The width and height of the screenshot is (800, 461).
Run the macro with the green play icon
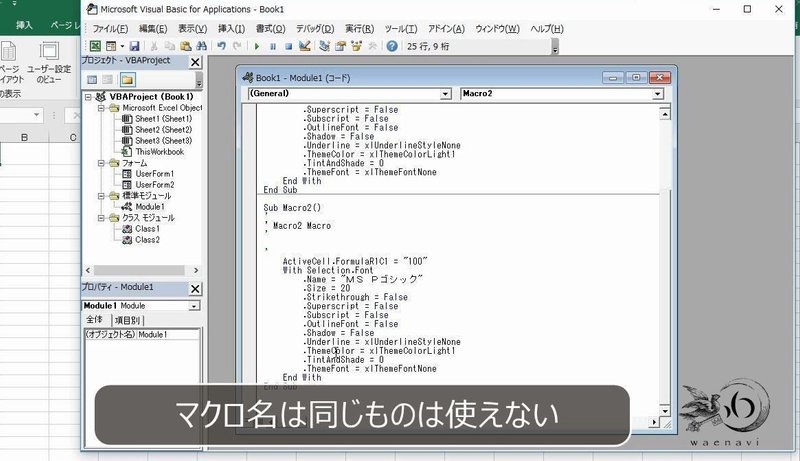tap(257, 46)
